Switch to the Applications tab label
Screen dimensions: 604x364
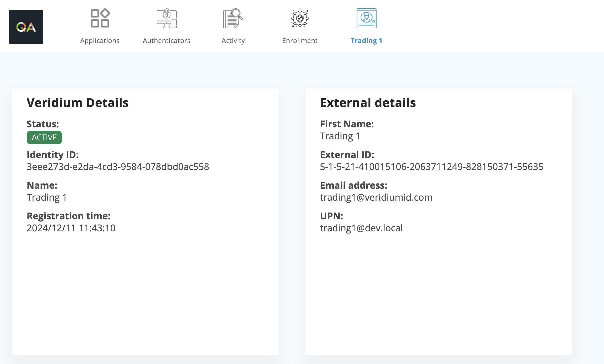coord(100,41)
